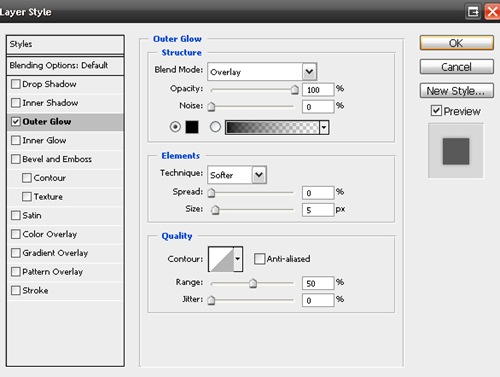Click the Cancel button
The height and width of the screenshot is (377, 500).
pos(457,67)
